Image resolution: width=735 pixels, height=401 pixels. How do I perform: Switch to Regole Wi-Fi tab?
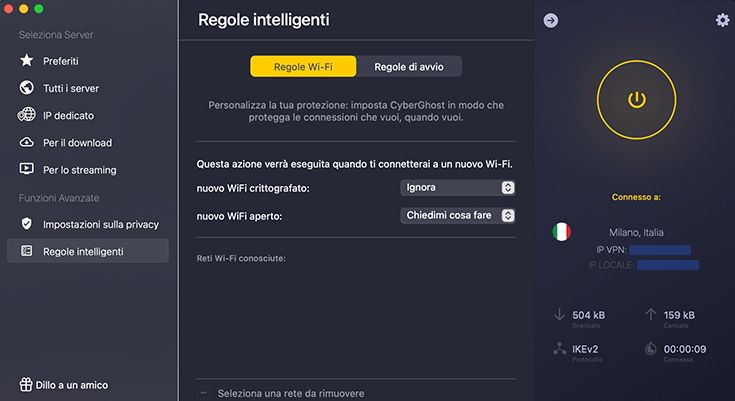[x=303, y=67]
